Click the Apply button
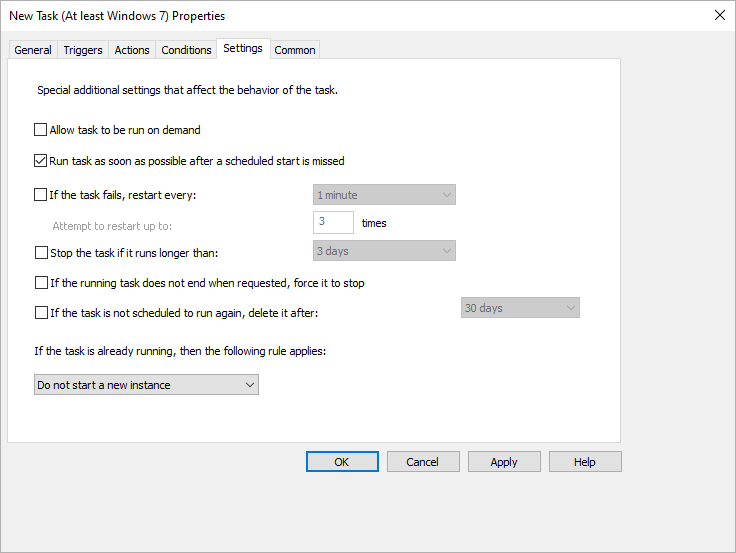 [x=504, y=462]
